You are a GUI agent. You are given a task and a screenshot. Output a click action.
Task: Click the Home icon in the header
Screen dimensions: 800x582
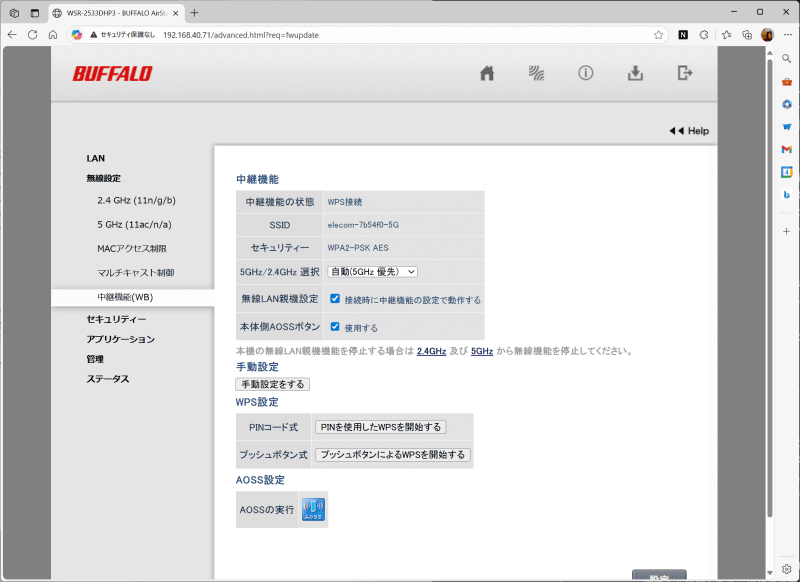point(487,72)
